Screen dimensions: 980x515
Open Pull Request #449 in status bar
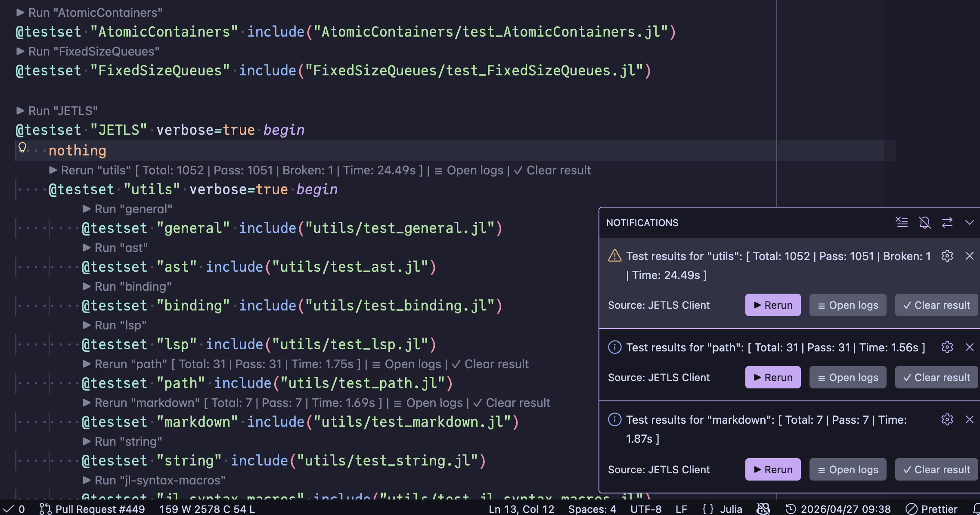tap(92, 509)
